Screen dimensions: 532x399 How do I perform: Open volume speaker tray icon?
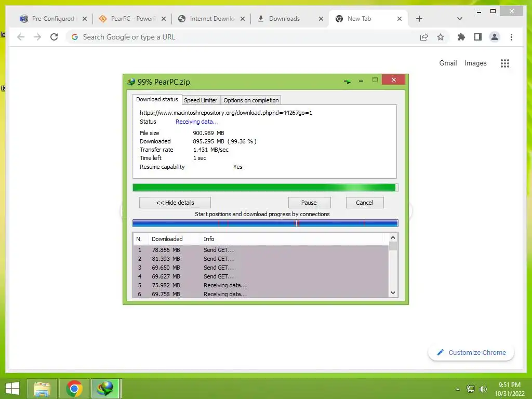coord(483,389)
